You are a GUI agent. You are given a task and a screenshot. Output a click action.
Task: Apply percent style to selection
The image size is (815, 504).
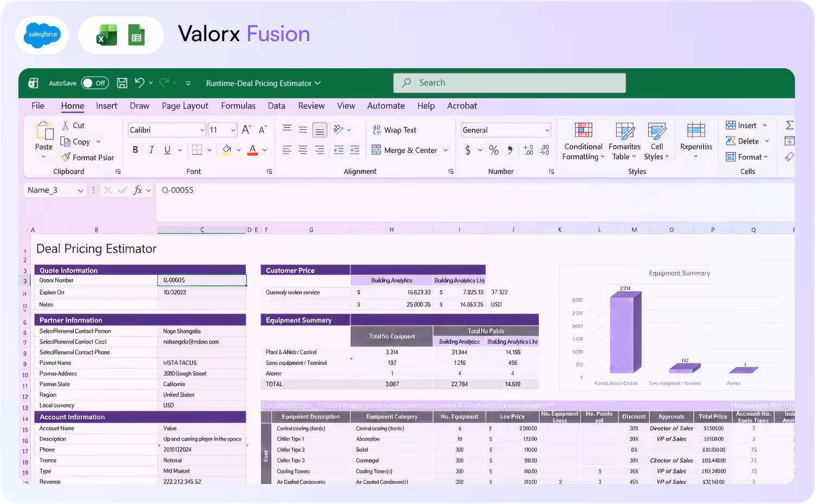click(x=493, y=150)
